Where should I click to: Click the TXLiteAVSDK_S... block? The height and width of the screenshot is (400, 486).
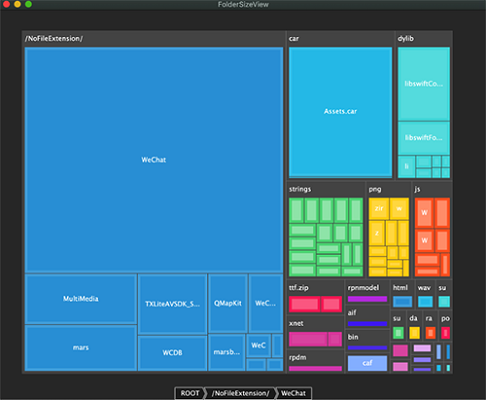click(172, 304)
